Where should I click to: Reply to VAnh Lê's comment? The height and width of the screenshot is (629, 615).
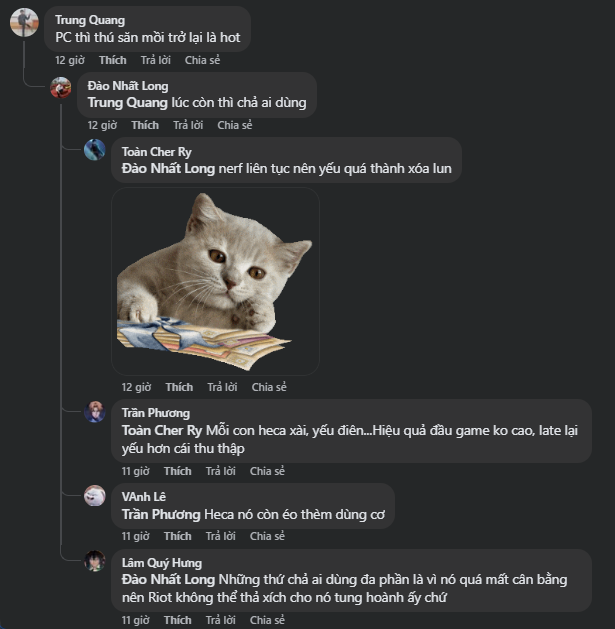point(220,536)
